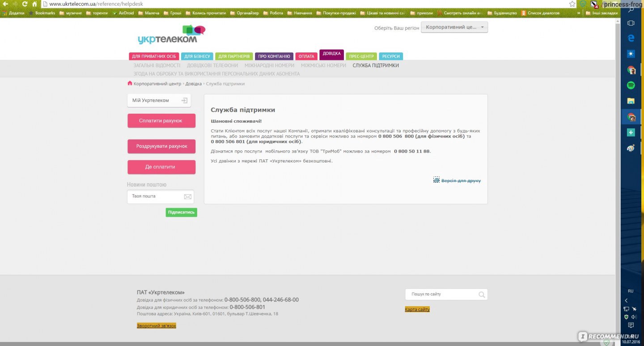Open the Про компанію tab
The image size is (644, 346).
tap(274, 56)
